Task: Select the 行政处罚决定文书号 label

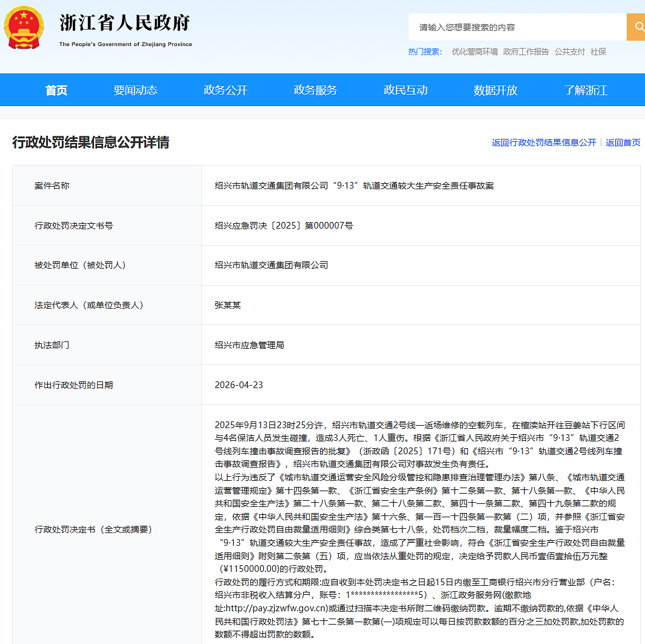Action: pyautogui.click(x=73, y=226)
